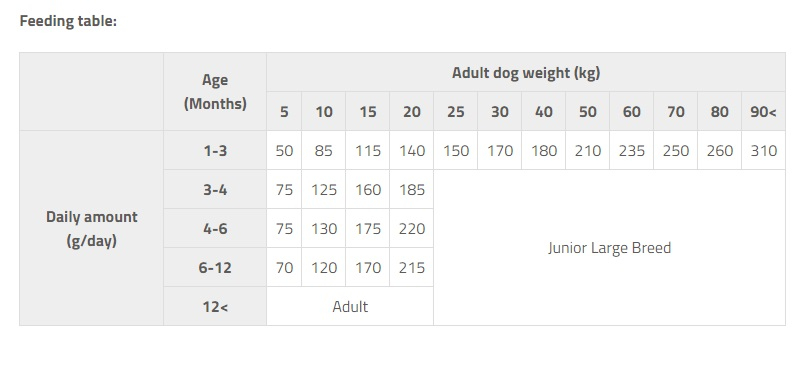
Task: Select the 'Adult dog weight (kg)' header
Action: point(526,72)
